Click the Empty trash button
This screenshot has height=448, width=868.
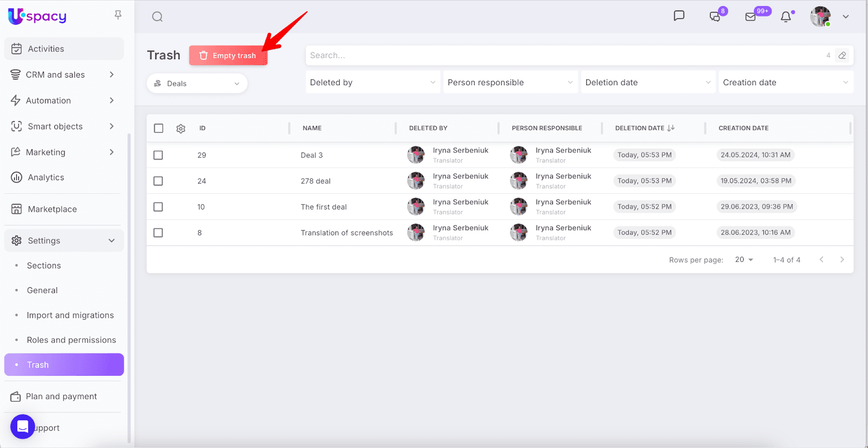coord(228,55)
